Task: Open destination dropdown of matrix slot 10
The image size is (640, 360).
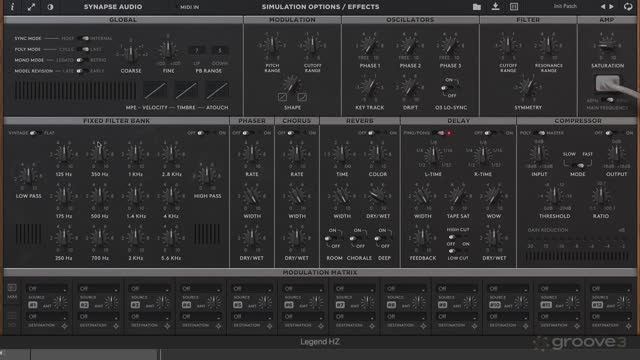Action: click(507, 316)
